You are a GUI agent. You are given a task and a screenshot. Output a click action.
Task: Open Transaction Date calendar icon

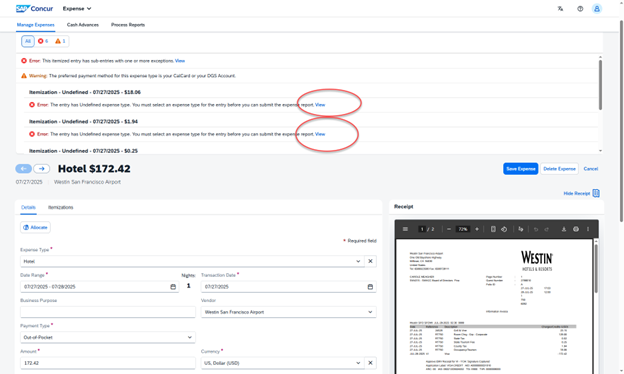coord(370,286)
